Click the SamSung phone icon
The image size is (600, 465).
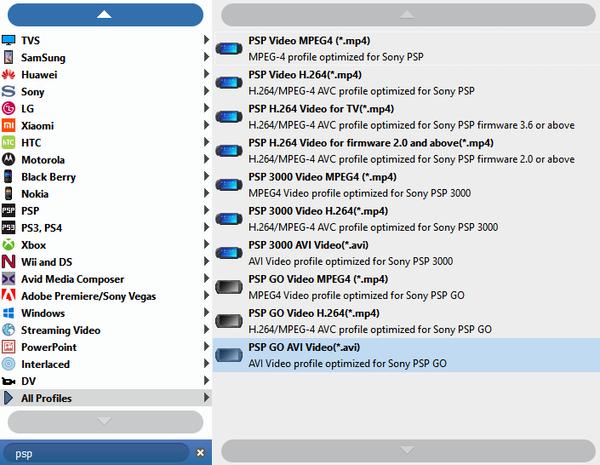click(8, 57)
